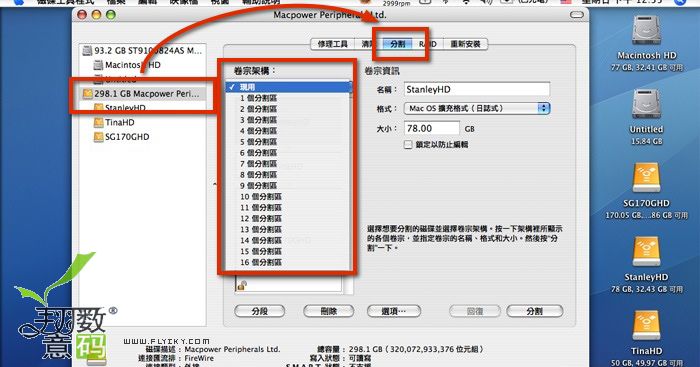Click the 刪除 button

(329, 311)
